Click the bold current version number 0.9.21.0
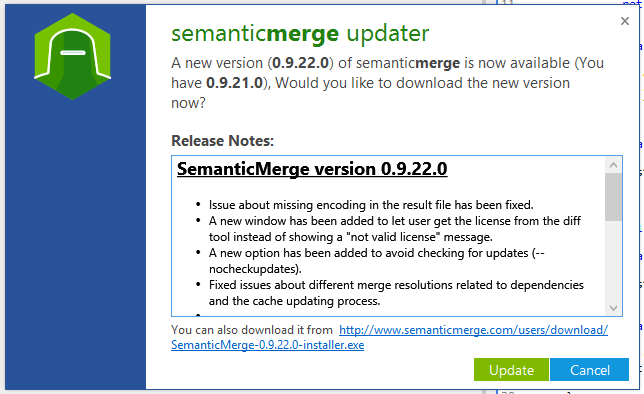The width and height of the screenshot is (644, 394). tap(234, 83)
